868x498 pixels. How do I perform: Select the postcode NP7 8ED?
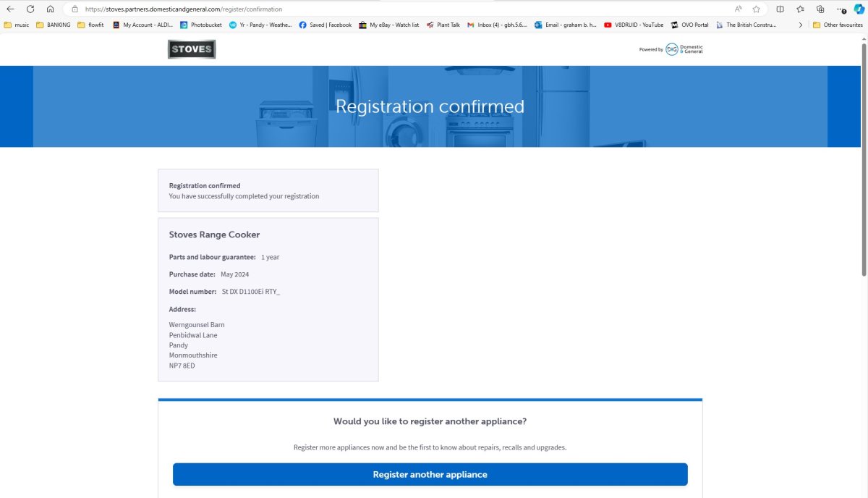point(182,366)
